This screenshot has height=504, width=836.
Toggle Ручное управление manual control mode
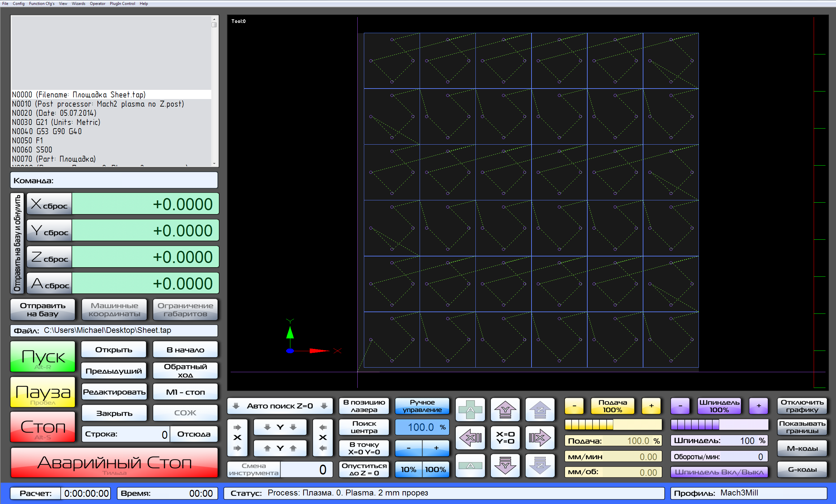point(422,406)
